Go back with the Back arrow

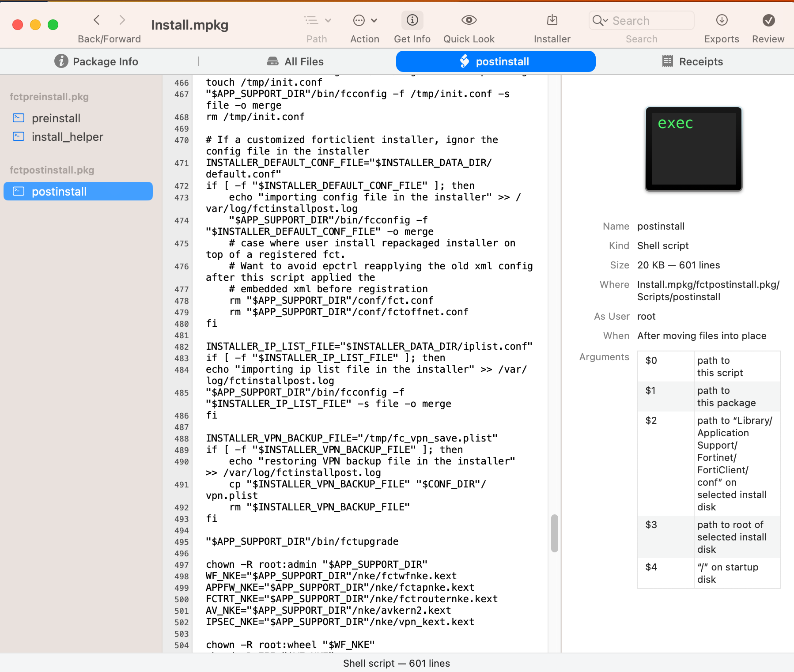97,20
